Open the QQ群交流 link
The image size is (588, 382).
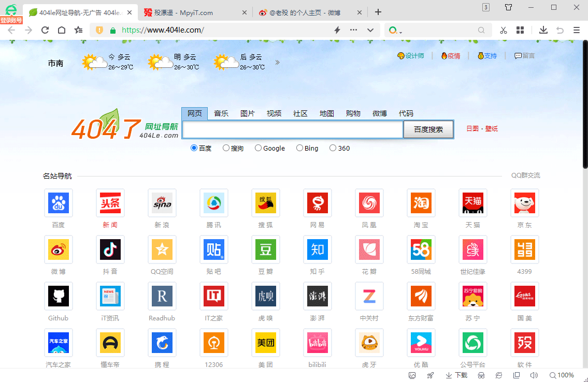525,175
